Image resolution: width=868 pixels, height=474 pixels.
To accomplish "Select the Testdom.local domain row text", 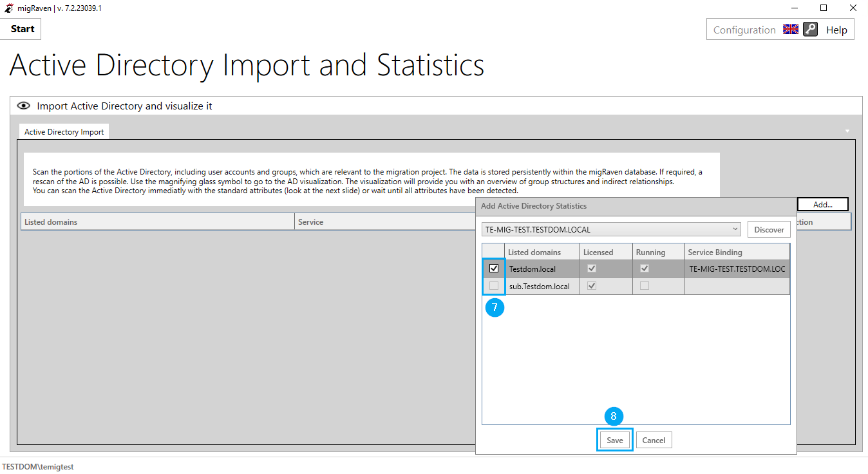I will pos(532,269).
